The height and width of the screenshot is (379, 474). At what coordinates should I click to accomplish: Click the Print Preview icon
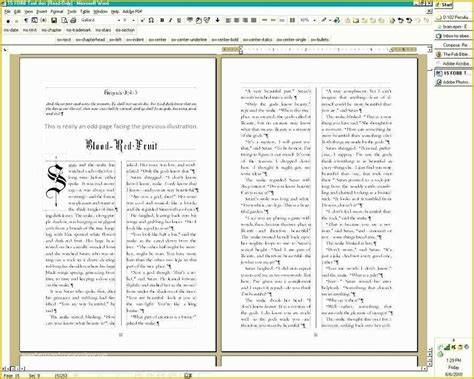(x=64, y=20)
